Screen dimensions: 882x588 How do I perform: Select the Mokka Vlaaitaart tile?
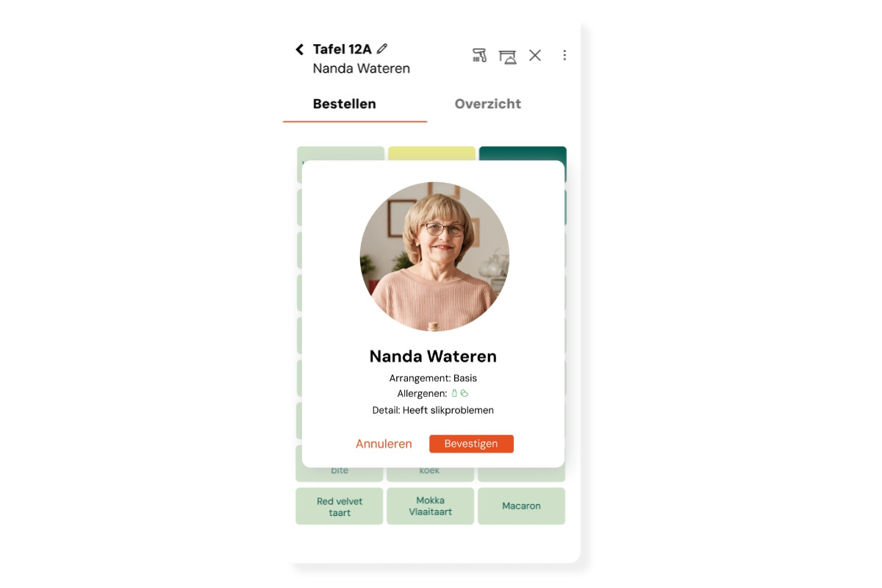coord(431,506)
